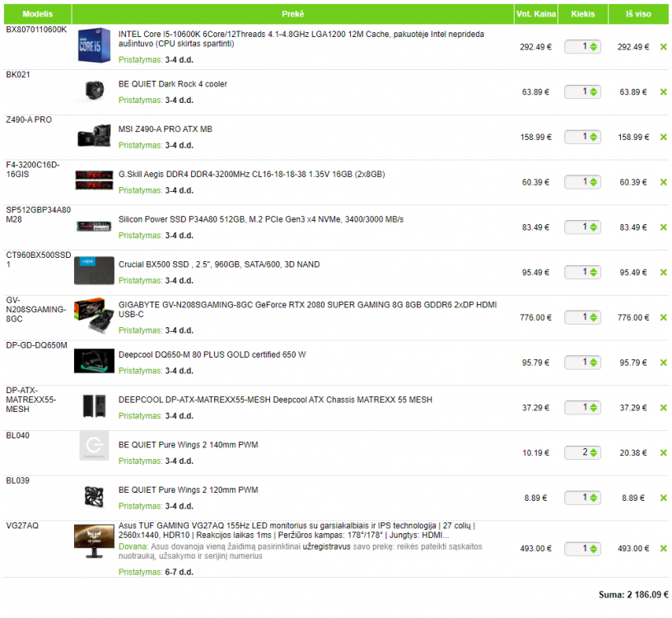Remove the Crucial BX500 SSD item
The height and width of the screenshot is (618, 672).
[x=664, y=272]
